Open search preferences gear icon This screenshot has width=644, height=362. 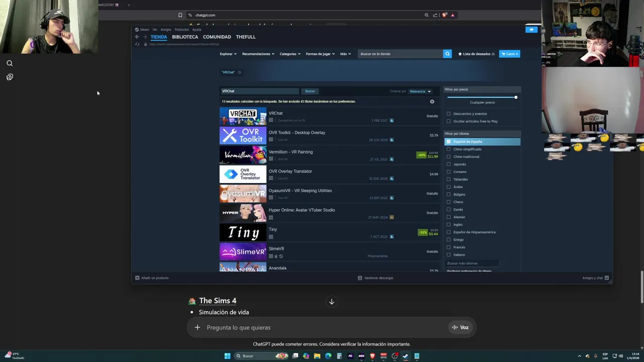coord(432,102)
